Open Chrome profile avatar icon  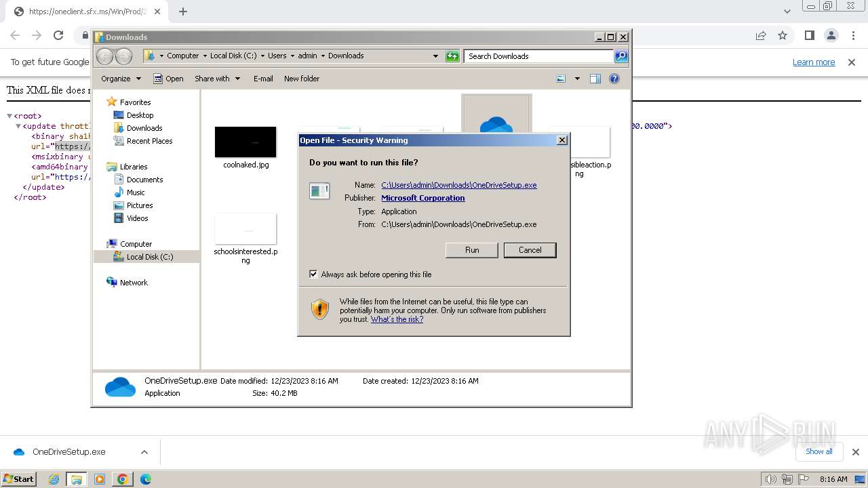pyautogui.click(x=831, y=35)
